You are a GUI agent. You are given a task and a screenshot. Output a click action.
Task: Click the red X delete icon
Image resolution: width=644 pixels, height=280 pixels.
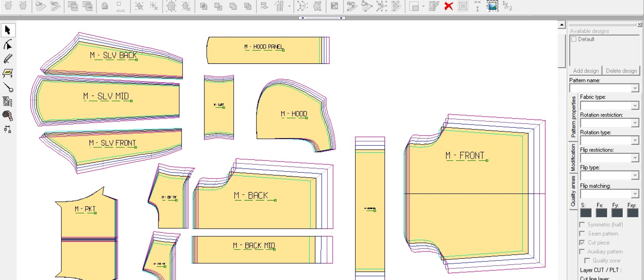pyautogui.click(x=448, y=6)
